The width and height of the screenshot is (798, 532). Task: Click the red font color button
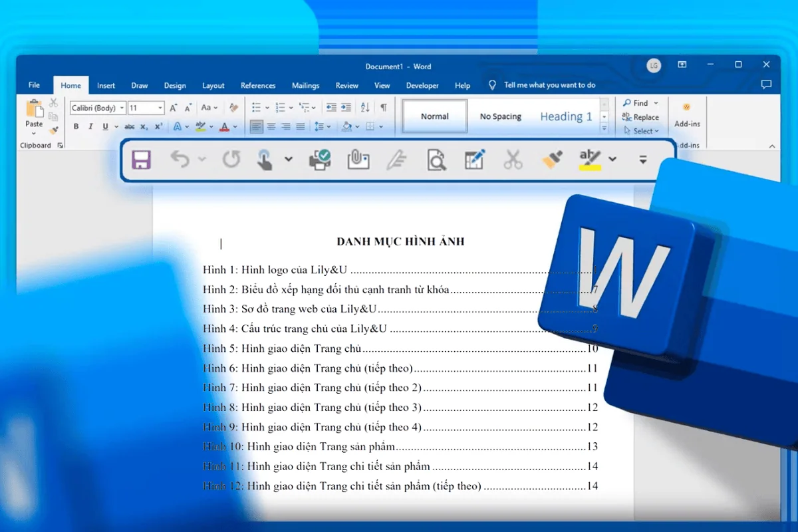(225, 126)
